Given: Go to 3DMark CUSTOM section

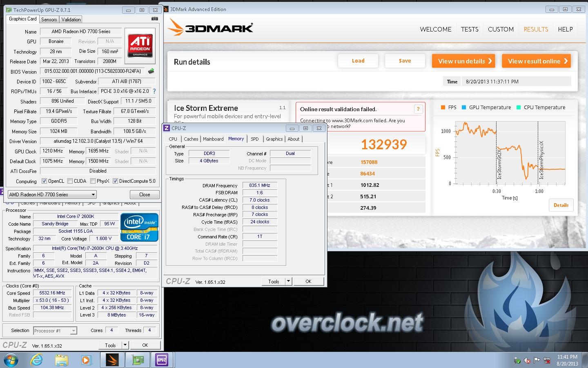Looking at the screenshot, I should (x=501, y=29).
